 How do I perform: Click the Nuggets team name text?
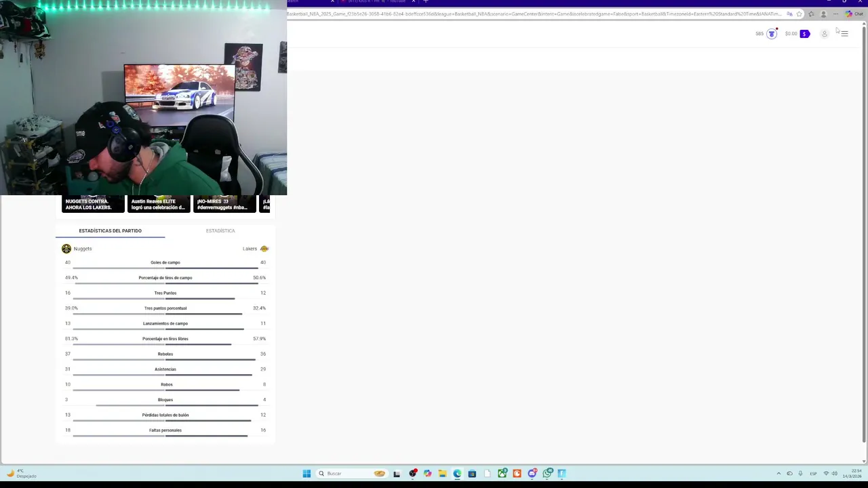point(83,249)
